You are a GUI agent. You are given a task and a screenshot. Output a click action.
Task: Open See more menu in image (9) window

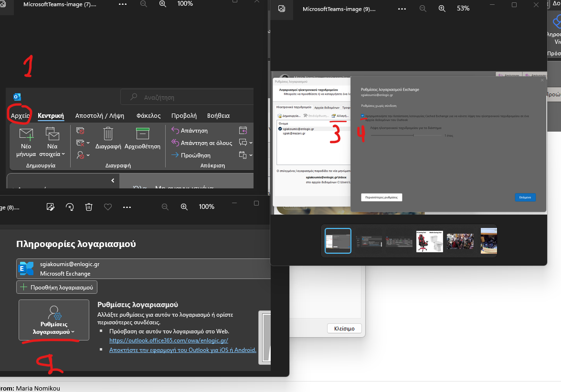tap(402, 9)
